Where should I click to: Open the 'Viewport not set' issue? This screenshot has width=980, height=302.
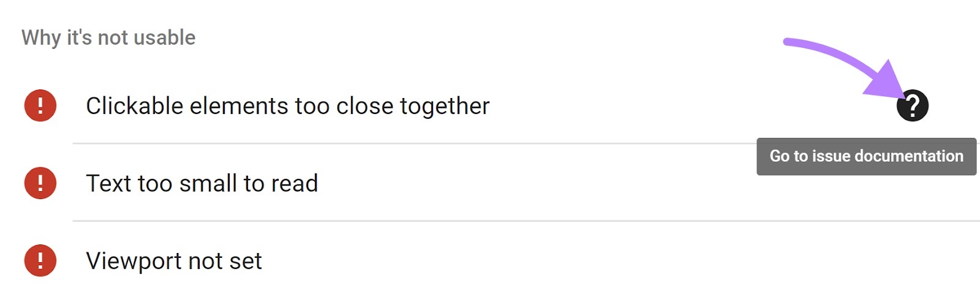174,261
